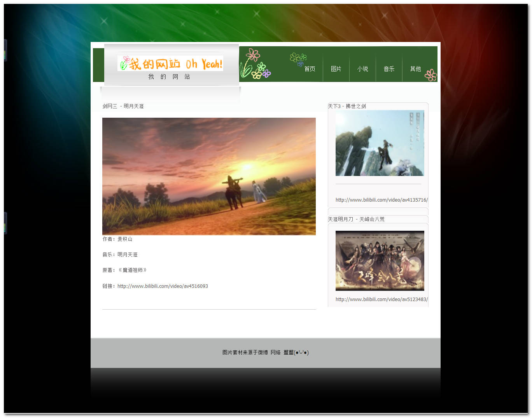Open the 小说 menu item
The image size is (532, 418).
(362, 69)
